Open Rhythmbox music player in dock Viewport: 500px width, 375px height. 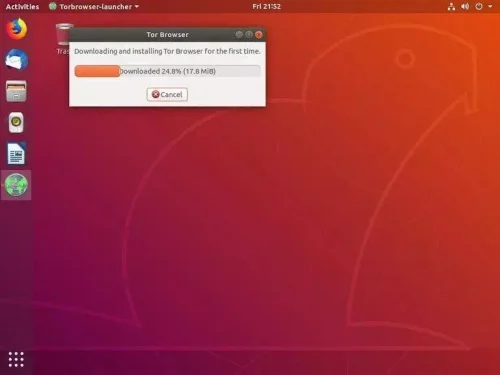16,122
